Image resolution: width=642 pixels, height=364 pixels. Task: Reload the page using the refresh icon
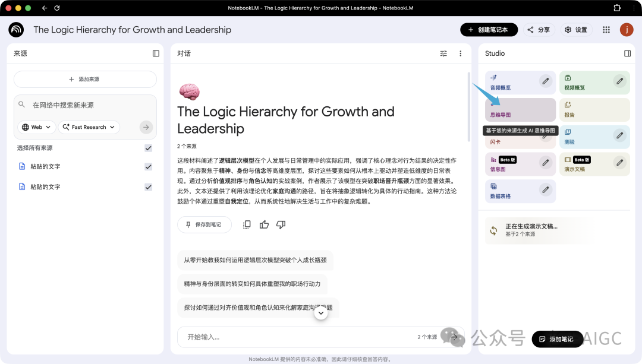pyautogui.click(x=57, y=8)
